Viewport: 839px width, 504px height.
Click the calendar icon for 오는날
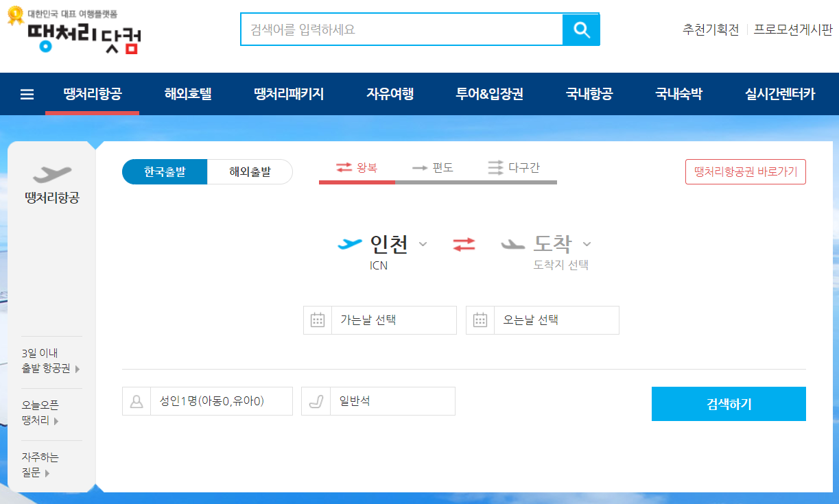coord(480,320)
